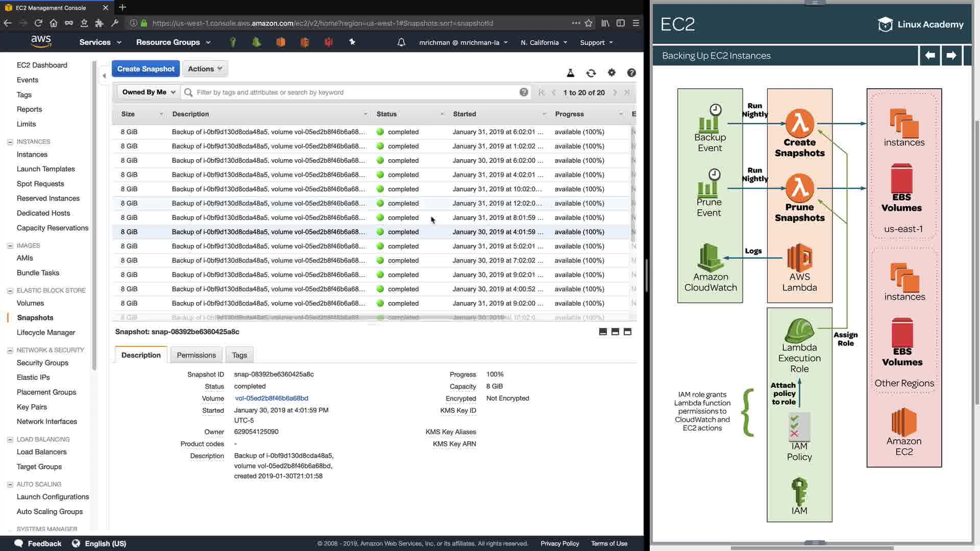Click the AWS logo home icon
The width and height of the screenshot is (980, 551).
click(41, 41)
